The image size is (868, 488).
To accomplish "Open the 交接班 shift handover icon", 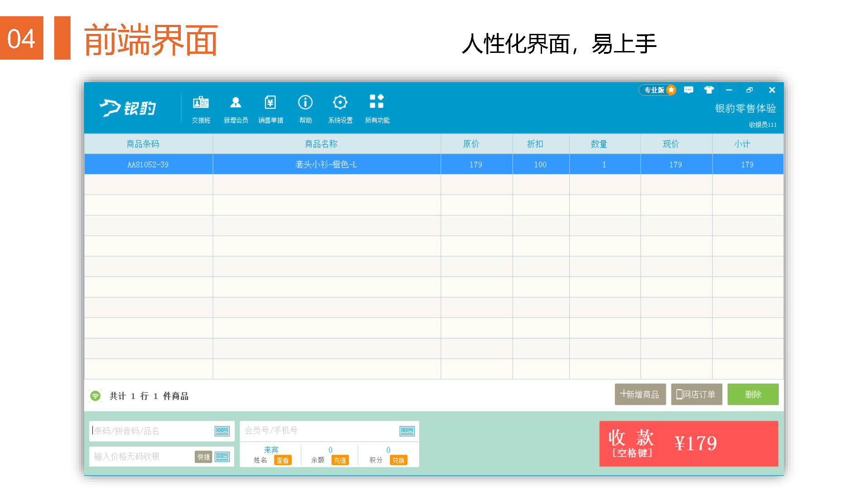I will [x=201, y=109].
